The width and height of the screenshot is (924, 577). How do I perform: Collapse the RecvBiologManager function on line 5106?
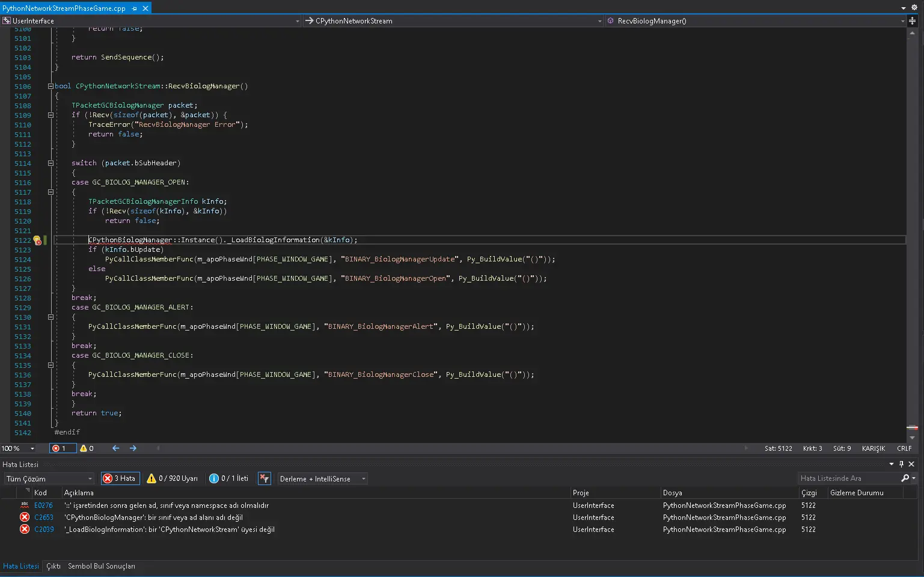50,87
